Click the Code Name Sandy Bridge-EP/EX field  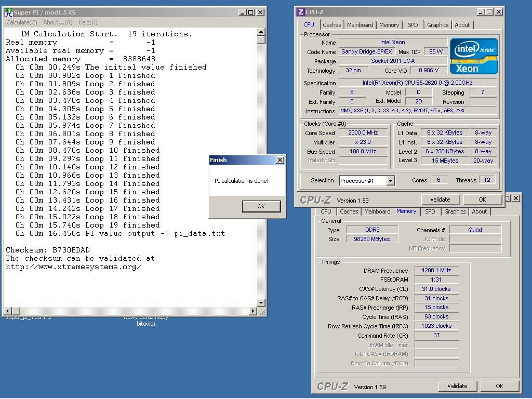[366, 51]
